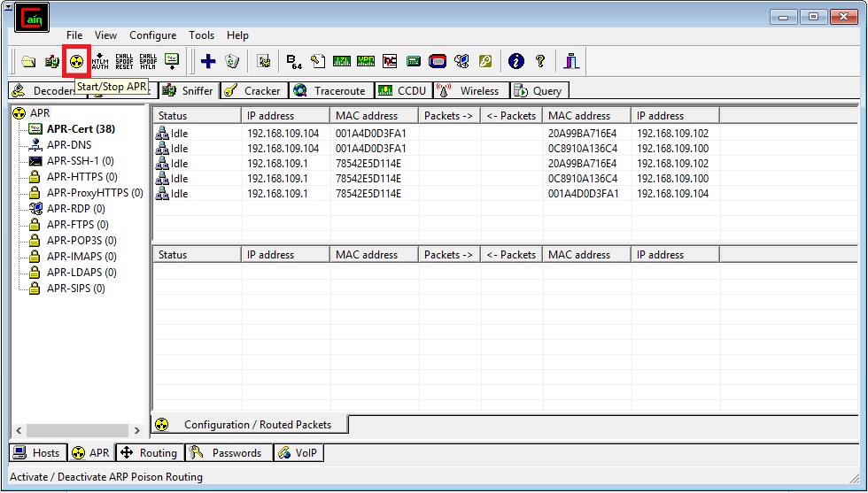Click 'Packets ->' header in upper table
This screenshot has width=868, height=493.
[450, 116]
